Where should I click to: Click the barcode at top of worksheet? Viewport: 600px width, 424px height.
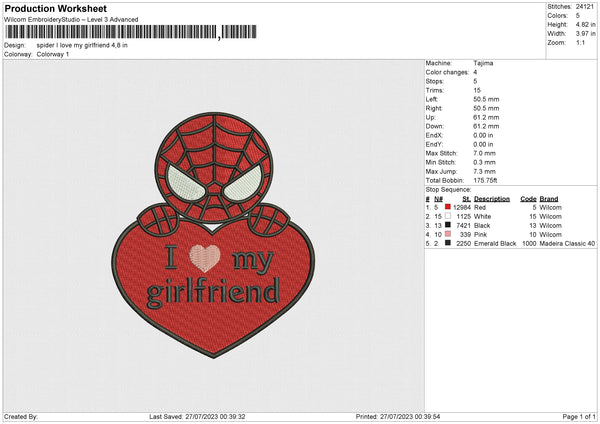130,32
